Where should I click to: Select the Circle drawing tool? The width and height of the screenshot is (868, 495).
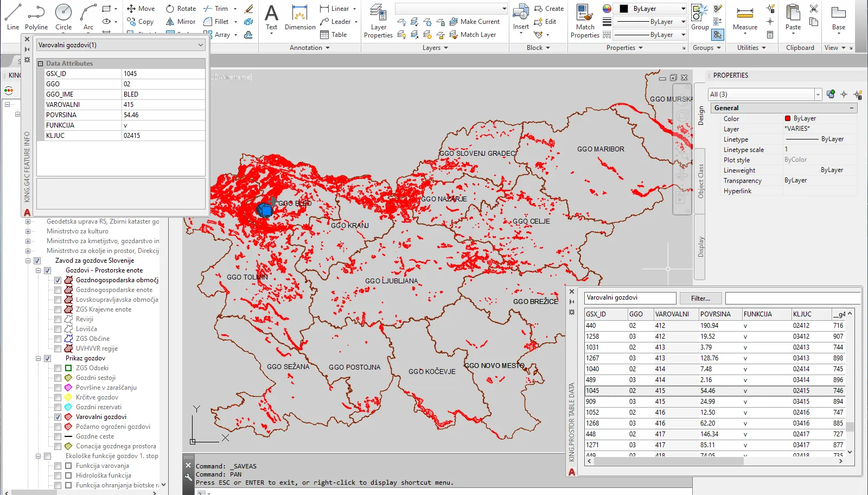click(63, 16)
